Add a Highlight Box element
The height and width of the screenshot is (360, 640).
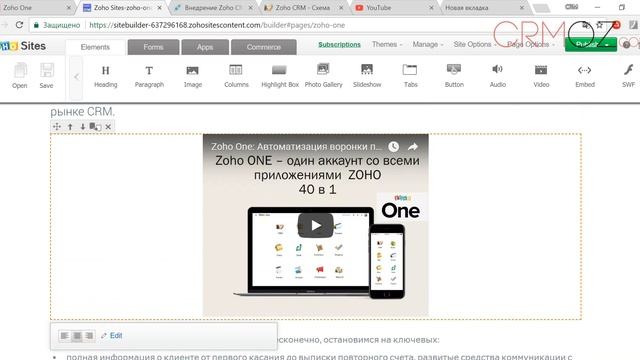tap(280, 76)
